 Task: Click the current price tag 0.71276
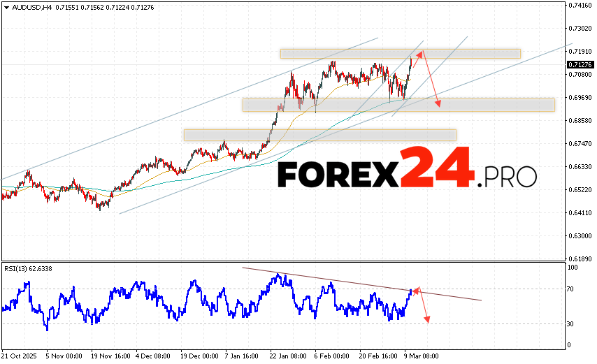(x=580, y=64)
